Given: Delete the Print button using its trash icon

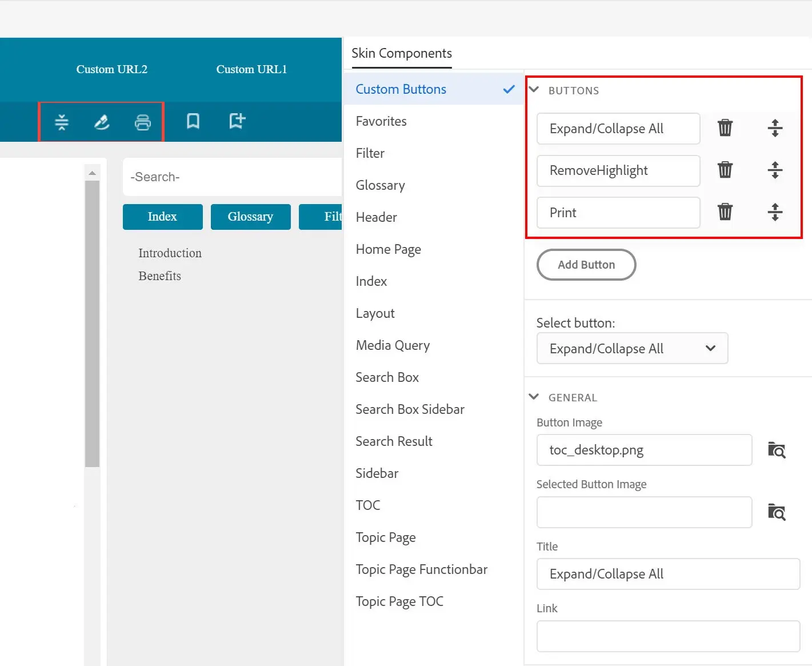Looking at the screenshot, I should coord(725,212).
